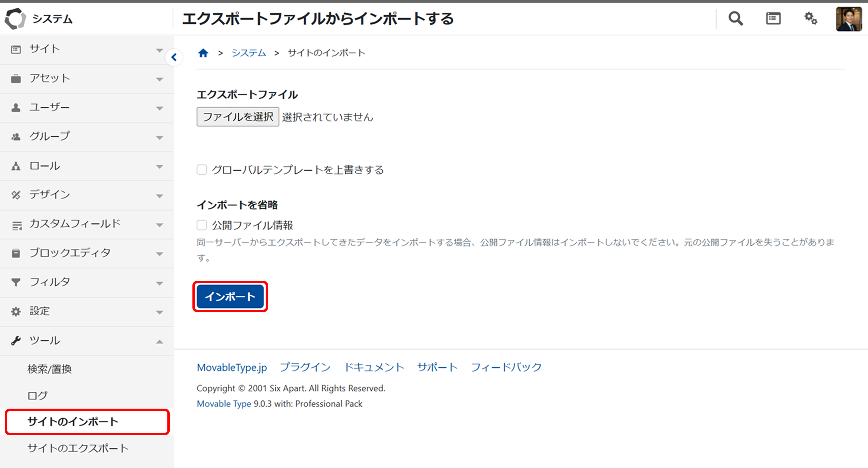The height and width of the screenshot is (468, 868).
Task: Click the search magnifier icon in header
Action: (x=735, y=19)
